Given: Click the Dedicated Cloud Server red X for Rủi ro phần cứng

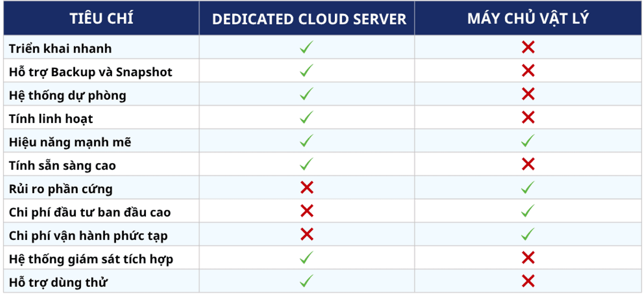Looking at the screenshot, I should click(306, 188).
